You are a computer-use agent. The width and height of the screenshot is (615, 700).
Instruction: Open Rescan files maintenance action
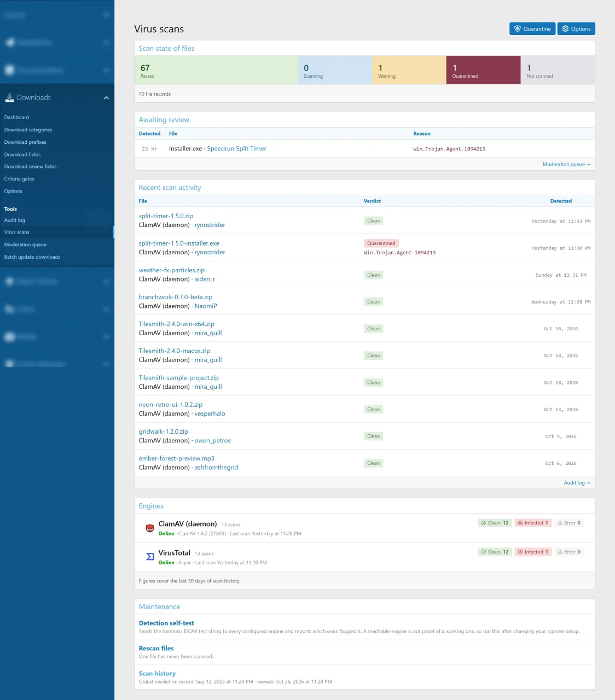(156, 649)
